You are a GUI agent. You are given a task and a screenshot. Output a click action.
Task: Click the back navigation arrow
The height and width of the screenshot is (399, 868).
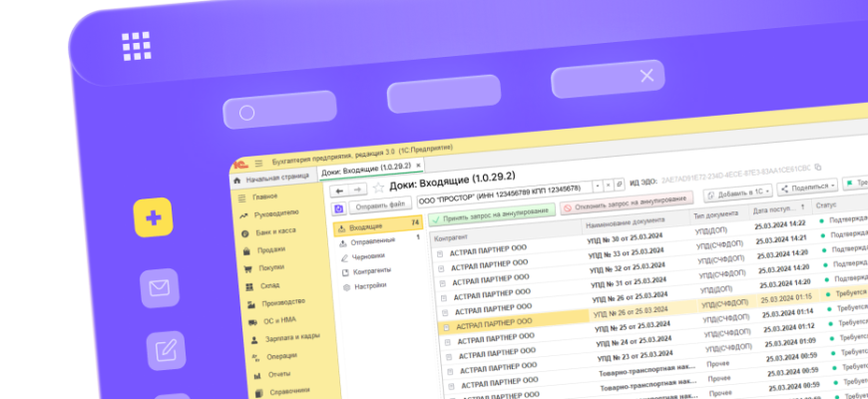[339, 189]
